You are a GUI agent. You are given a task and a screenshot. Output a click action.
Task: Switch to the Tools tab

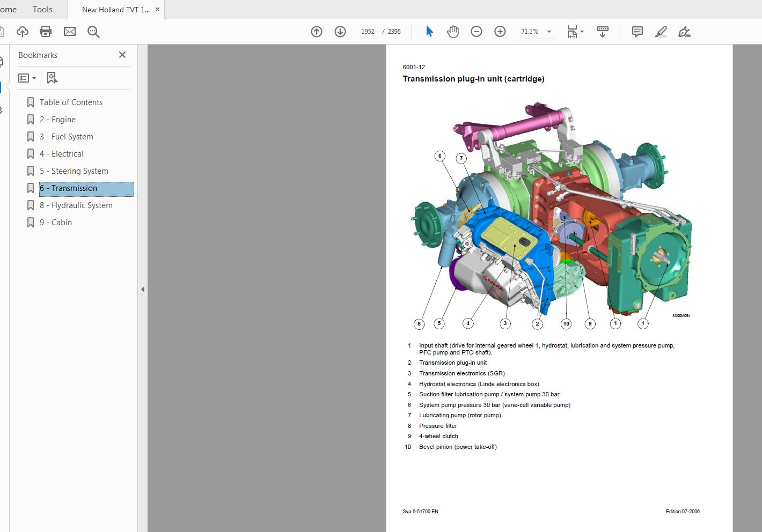(42, 10)
